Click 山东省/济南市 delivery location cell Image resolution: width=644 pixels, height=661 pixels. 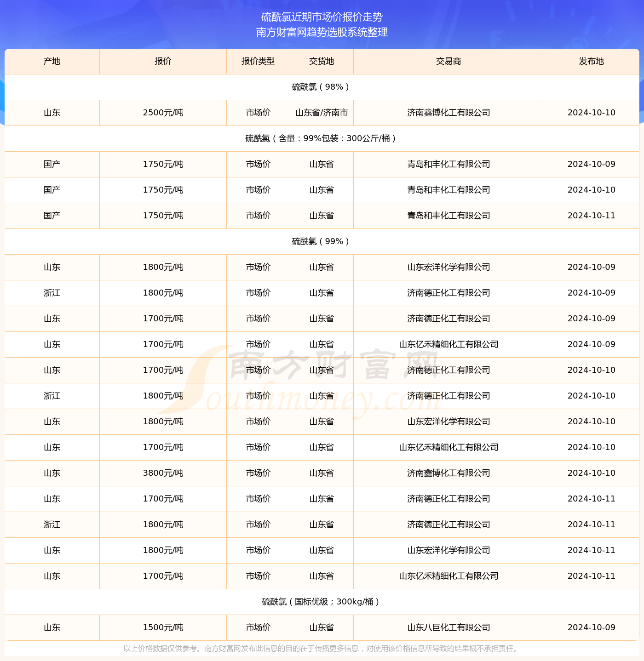pos(322,113)
